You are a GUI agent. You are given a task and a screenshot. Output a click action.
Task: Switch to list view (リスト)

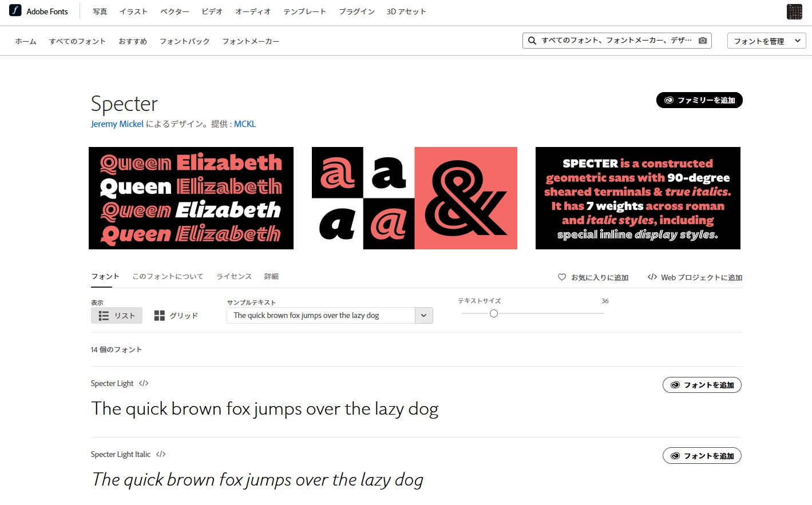coord(117,316)
